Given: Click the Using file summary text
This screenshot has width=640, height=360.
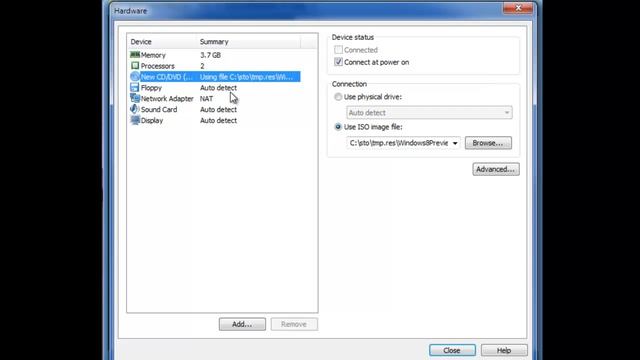Looking at the screenshot, I should click(246, 77).
